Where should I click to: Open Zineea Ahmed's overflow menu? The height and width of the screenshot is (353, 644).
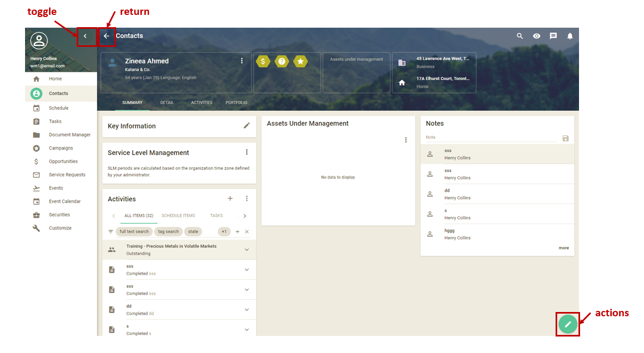pos(242,60)
